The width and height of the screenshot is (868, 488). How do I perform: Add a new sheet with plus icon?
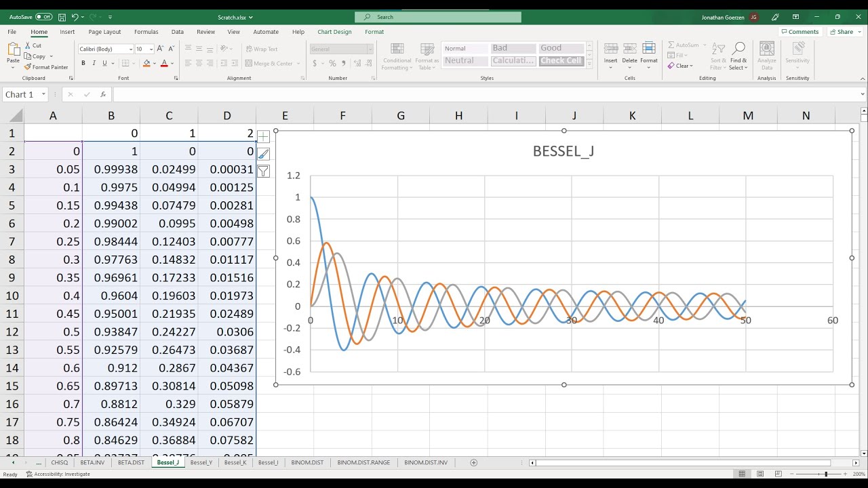point(474,462)
